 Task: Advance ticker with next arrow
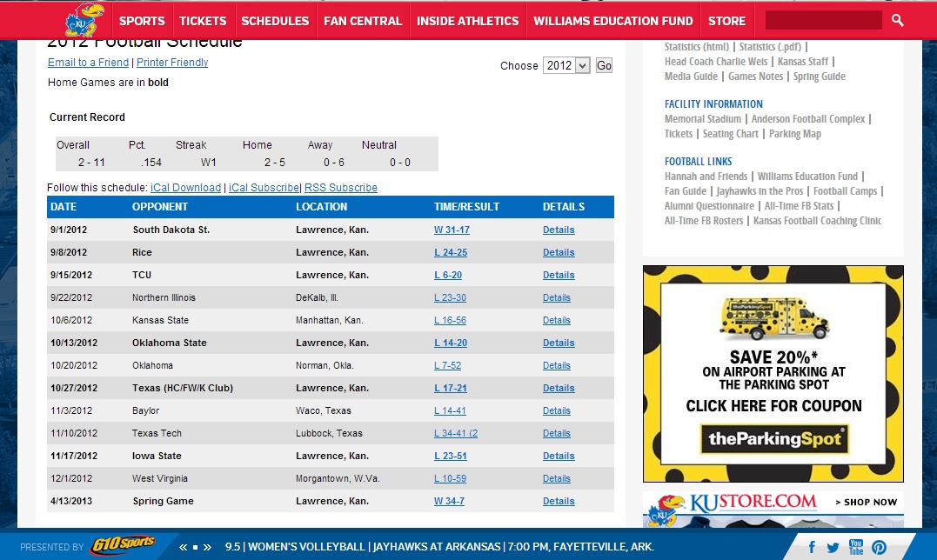207,547
